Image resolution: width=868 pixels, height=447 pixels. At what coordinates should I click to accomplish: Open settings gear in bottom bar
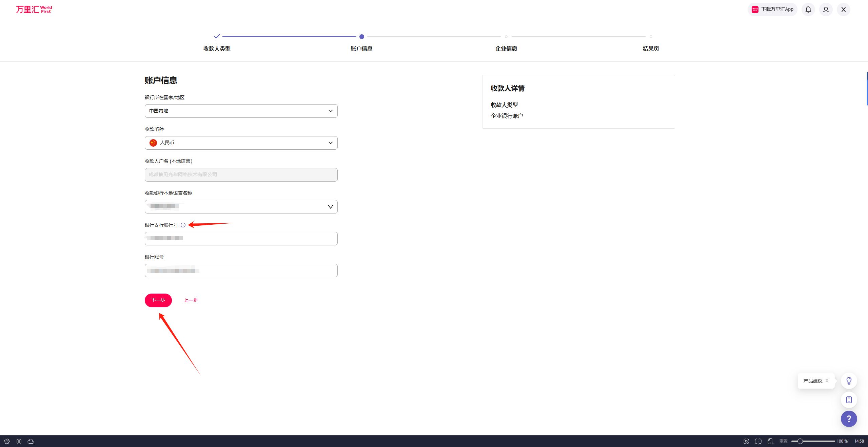(x=7, y=441)
